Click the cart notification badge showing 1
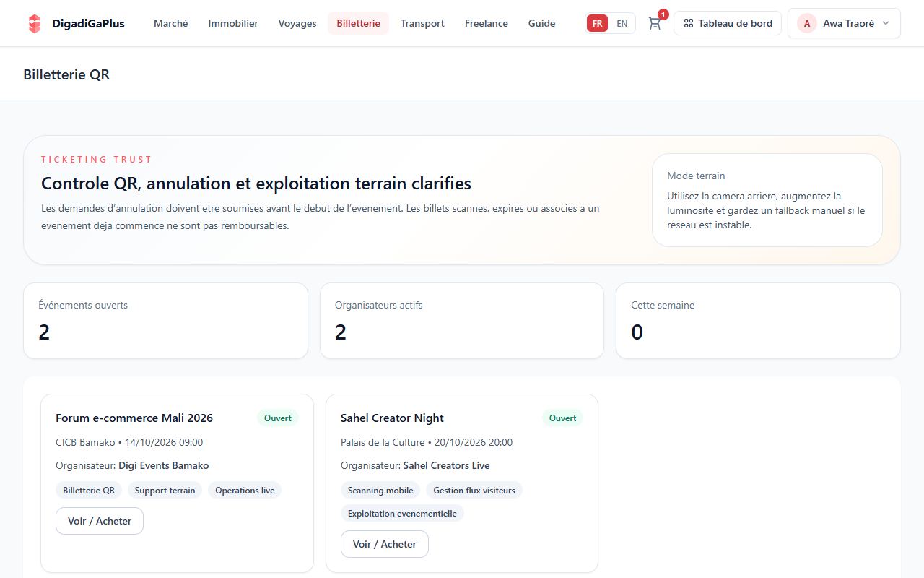The height and width of the screenshot is (578, 924). 663,14
